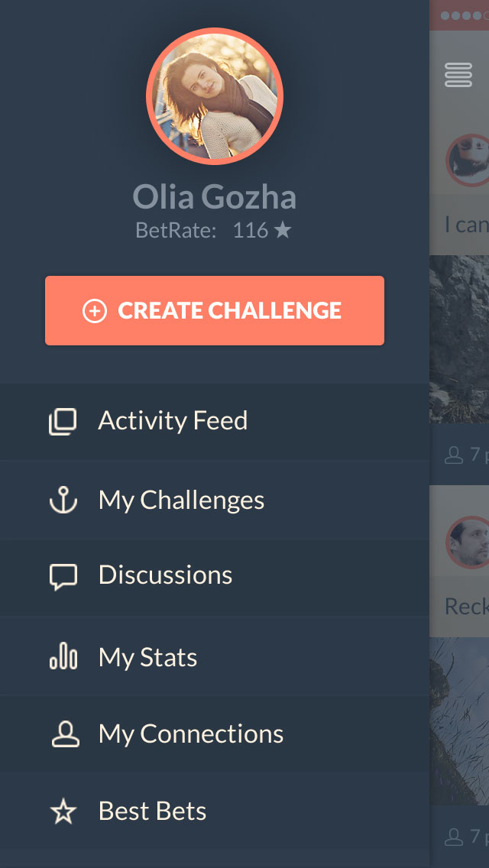Open the Activity Feed menu item
489x868 pixels.
(x=173, y=421)
